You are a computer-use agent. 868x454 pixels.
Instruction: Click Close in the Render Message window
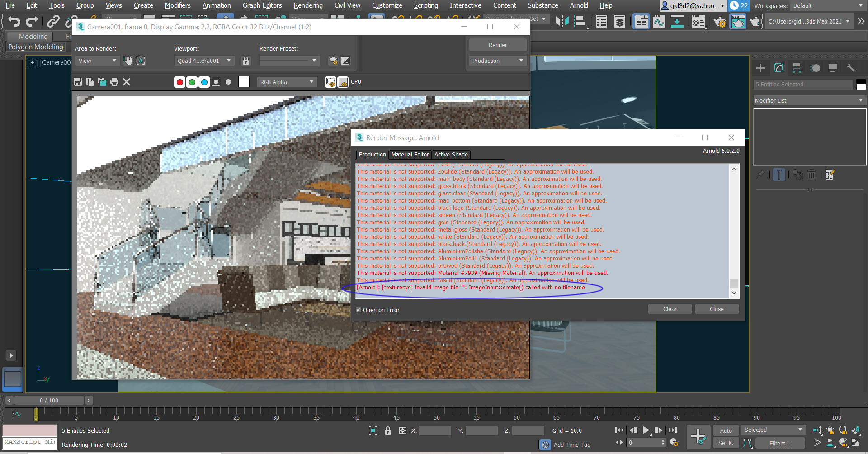pyautogui.click(x=717, y=309)
